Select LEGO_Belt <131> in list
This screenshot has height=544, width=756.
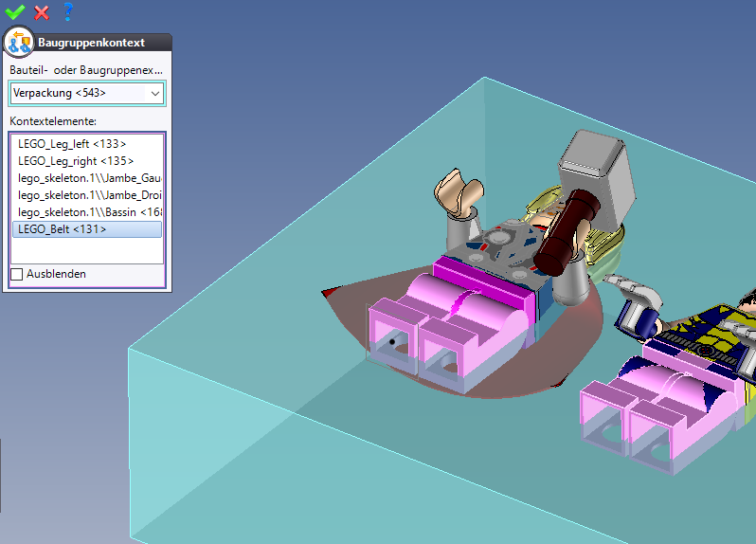[x=87, y=229]
